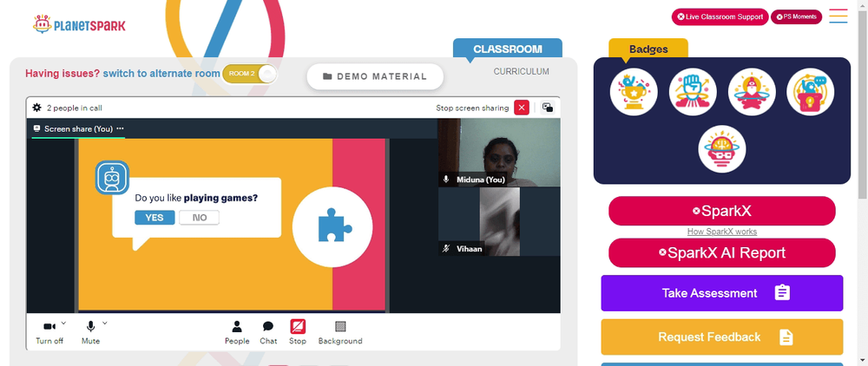Click the microphone icon beside Miduna (You)

point(446,180)
